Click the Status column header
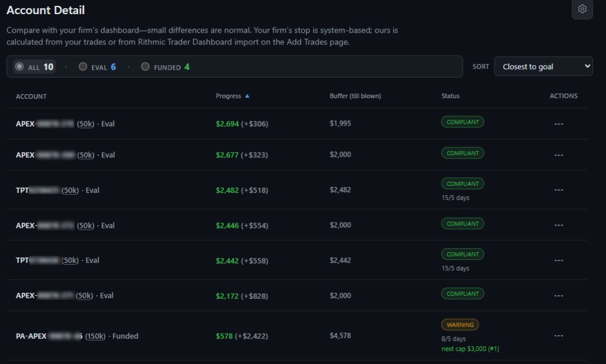The height and width of the screenshot is (364, 606). (x=450, y=96)
